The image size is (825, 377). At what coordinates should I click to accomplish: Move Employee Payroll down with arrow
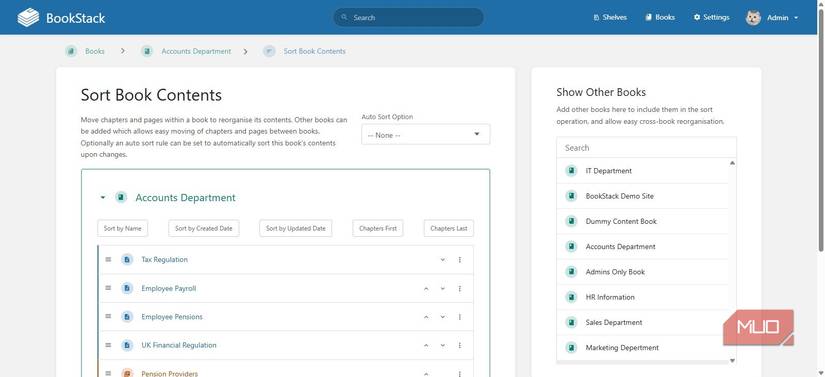[442, 288]
